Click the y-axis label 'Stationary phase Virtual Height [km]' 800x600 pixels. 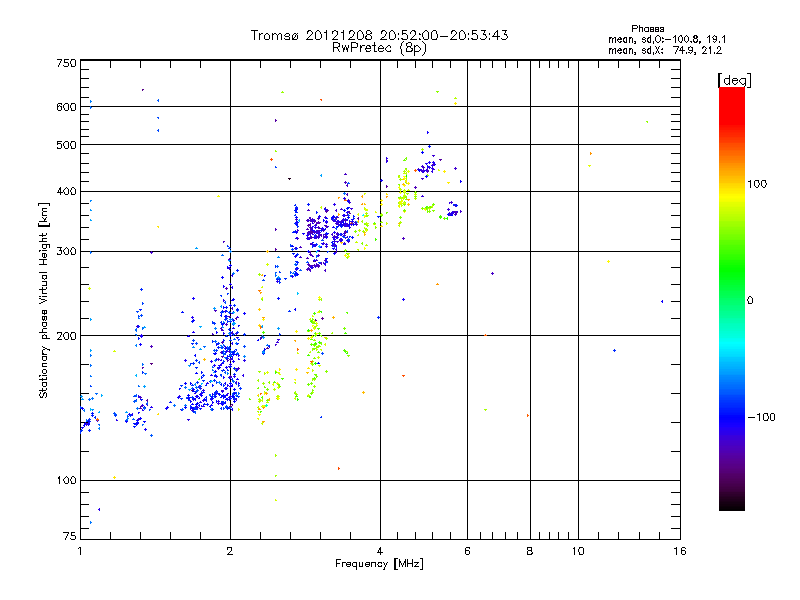[x=44, y=300]
